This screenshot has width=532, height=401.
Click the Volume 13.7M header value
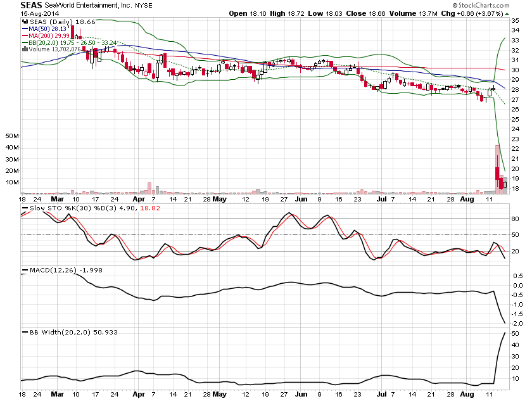pyautogui.click(x=413, y=13)
